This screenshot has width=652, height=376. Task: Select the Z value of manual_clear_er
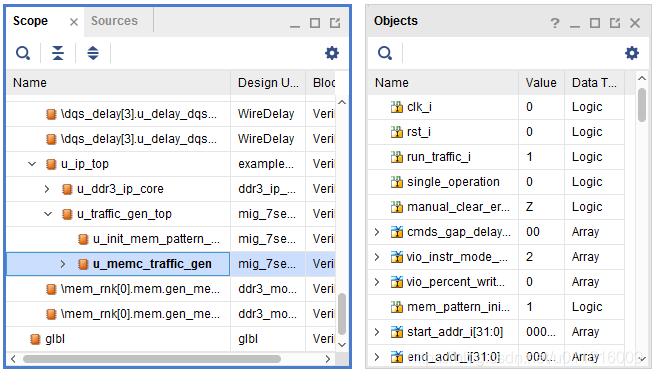529,207
